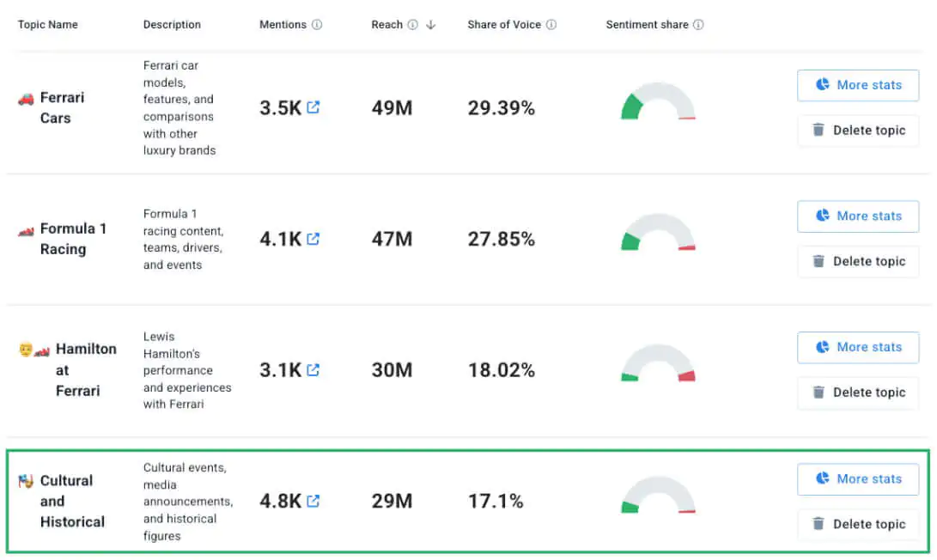Click the Hamilton at Ferrari sentiment gauge
937x560 pixels.
[x=658, y=362]
